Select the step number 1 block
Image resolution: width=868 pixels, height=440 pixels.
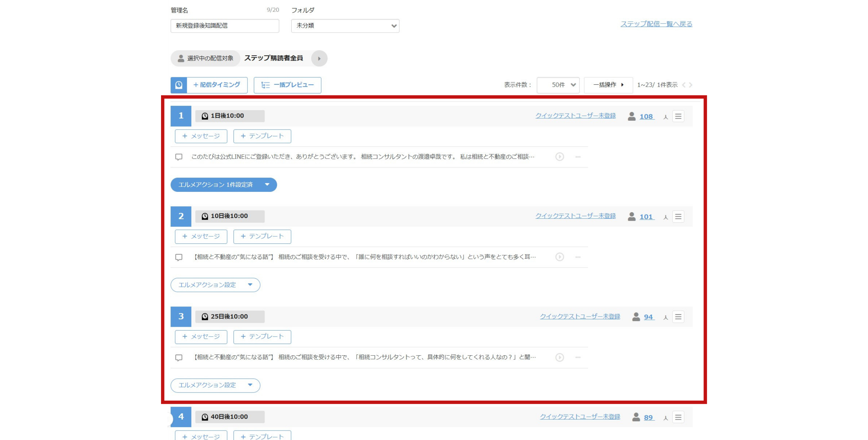click(x=181, y=116)
